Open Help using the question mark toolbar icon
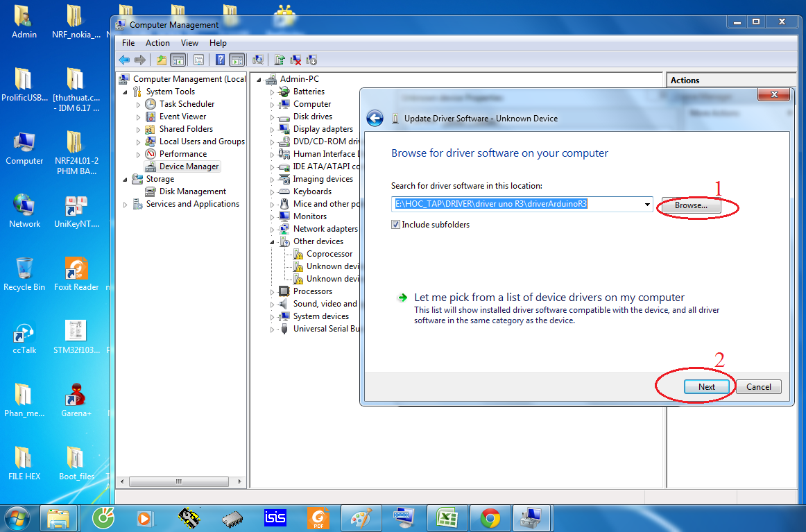Screen dimensions: 806x532 [x=220, y=60]
